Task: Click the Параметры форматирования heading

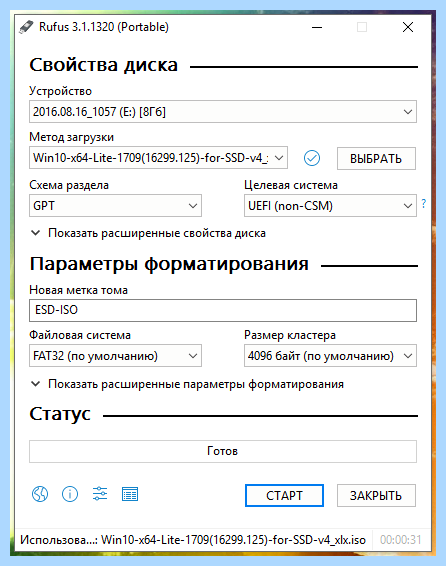Action: point(169,264)
